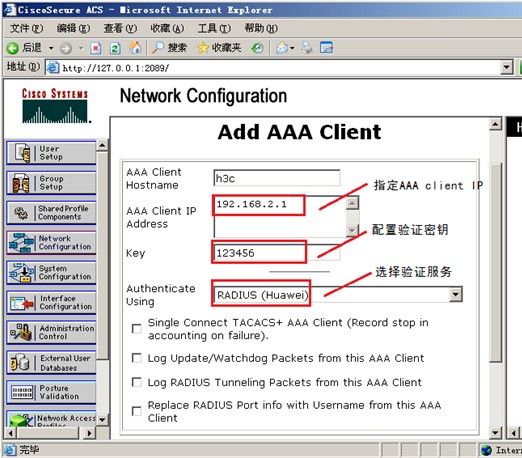This screenshot has height=458, width=522.
Task: Click the IE Search magnifier icon
Action: tap(158, 48)
